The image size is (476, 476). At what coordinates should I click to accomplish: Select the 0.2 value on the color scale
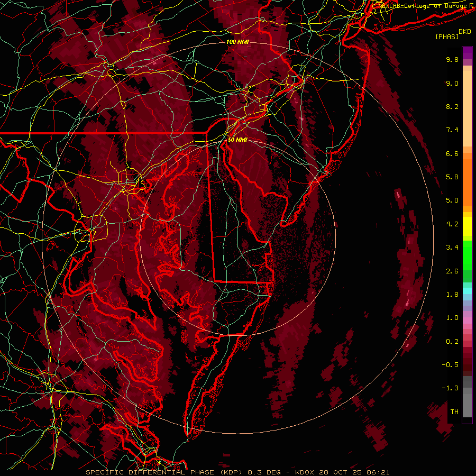[452, 342]
